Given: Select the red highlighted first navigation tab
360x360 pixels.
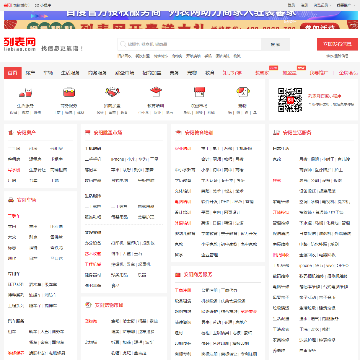Looking at the screenshot, I should 13,73.
